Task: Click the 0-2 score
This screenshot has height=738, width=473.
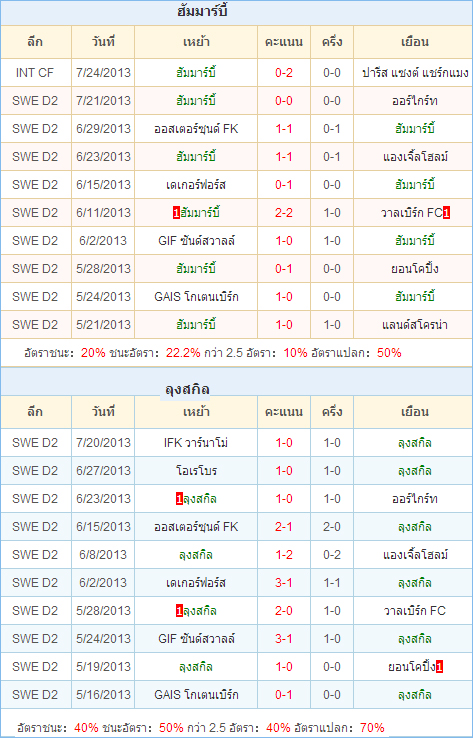Action: 284,72
